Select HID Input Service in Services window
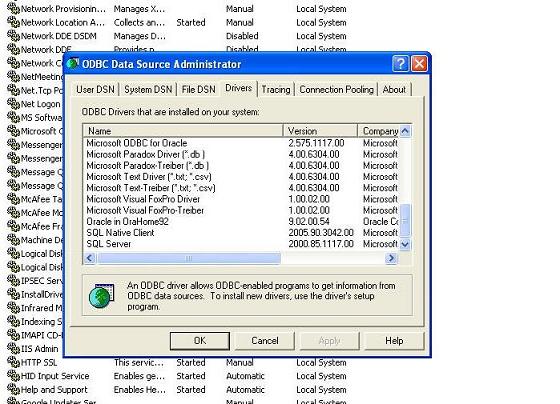The image size is (560, 404). pyautogui.click(x=55, y=376)
